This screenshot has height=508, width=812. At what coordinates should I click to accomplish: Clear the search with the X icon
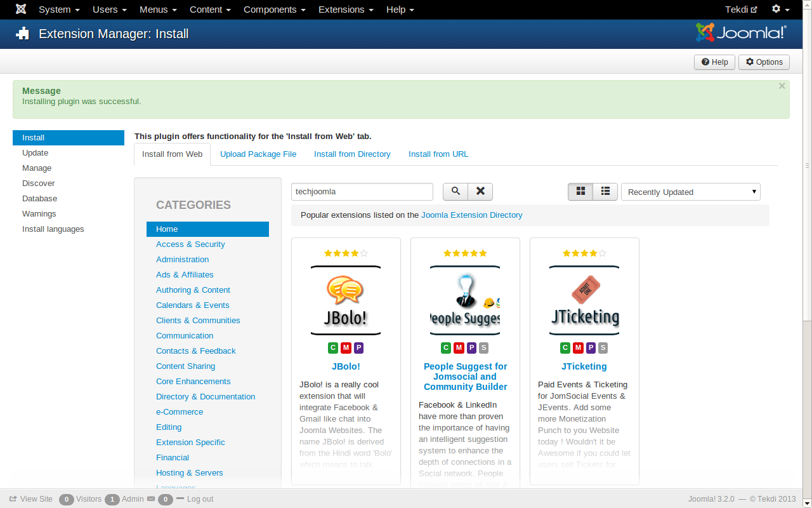[480, 191]
